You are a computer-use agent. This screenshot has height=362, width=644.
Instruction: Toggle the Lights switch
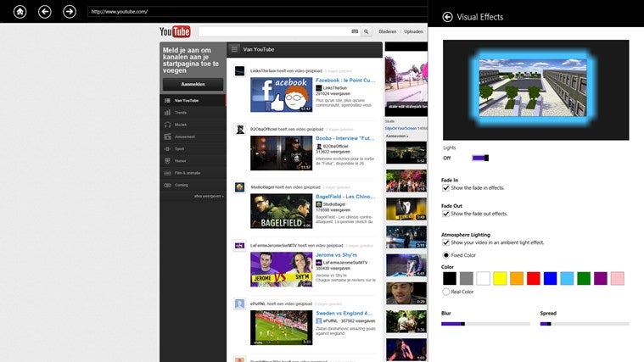point(480,158)
